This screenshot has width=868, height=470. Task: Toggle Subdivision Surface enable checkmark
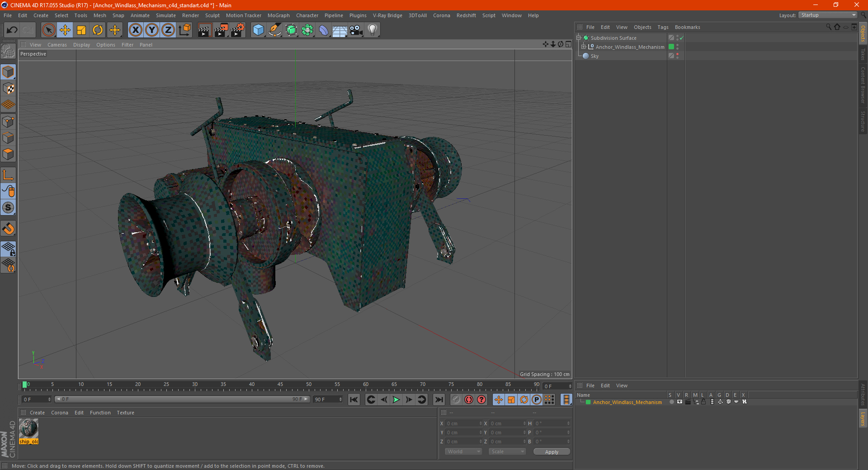pyautogui.click(x=681, y=38)
